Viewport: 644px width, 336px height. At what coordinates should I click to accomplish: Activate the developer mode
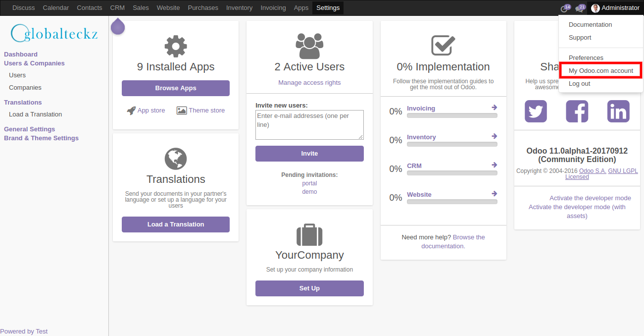tap(590, 198)
